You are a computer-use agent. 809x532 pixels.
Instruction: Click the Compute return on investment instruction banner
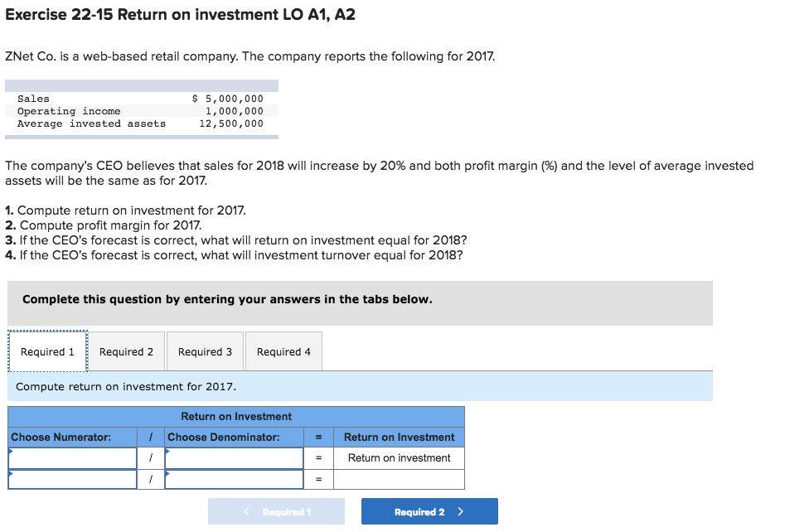pyautogui.click(x=361, y=386)
